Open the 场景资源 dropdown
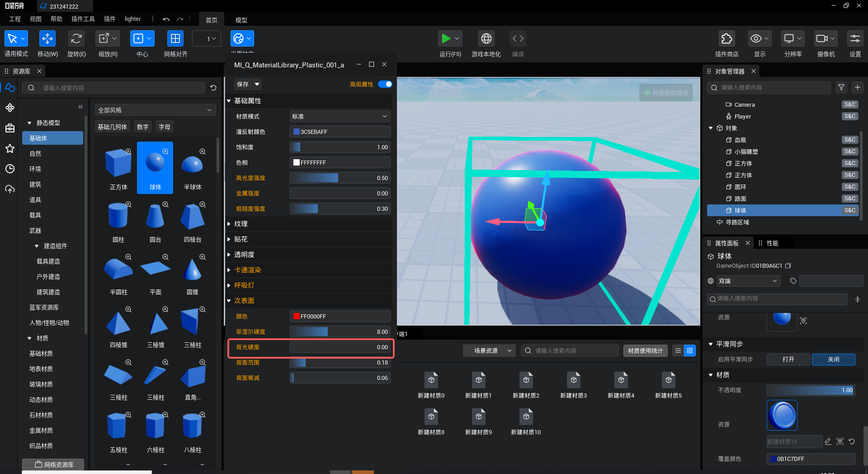 click(x=489, y=351)
